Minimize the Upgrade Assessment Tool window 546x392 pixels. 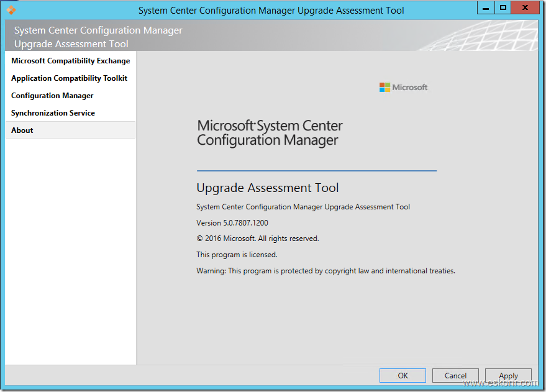coord(486,7)
